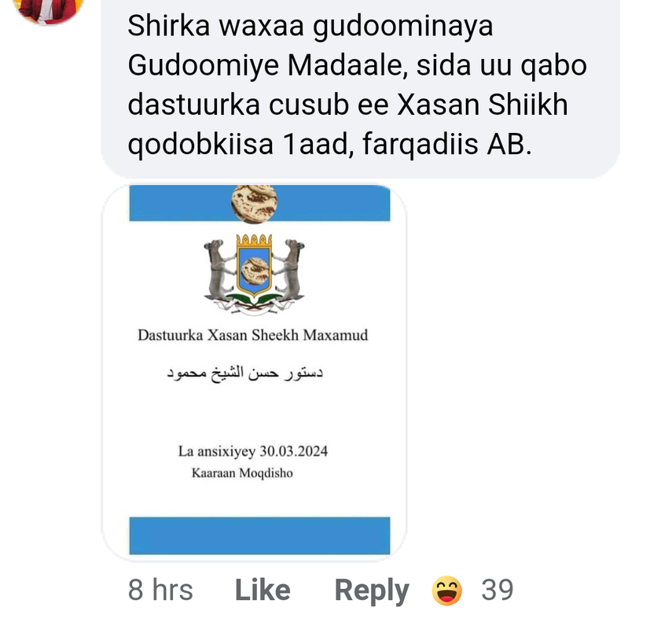Screen dimensions: 672x629
Task: Click the flatbread inside the blue shield
Action: click(255, 271)
